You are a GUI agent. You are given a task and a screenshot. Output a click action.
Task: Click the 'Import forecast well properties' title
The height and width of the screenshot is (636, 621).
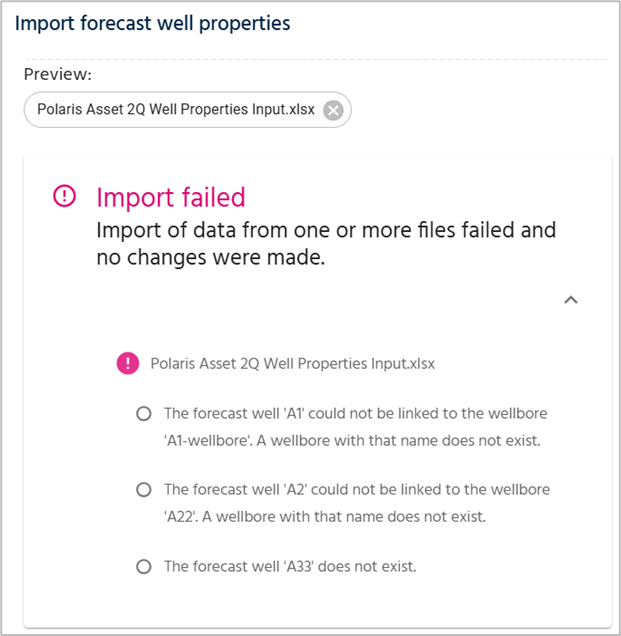click(152, 23)
